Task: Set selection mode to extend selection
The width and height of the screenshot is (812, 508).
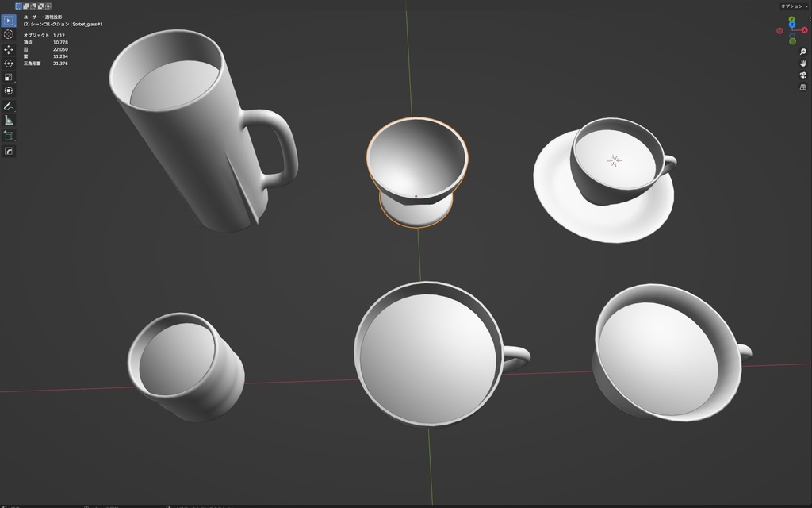Action: tap(26, 6)
